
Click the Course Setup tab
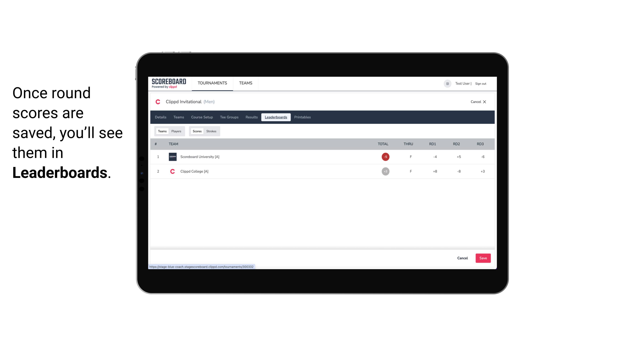[202, 117]
